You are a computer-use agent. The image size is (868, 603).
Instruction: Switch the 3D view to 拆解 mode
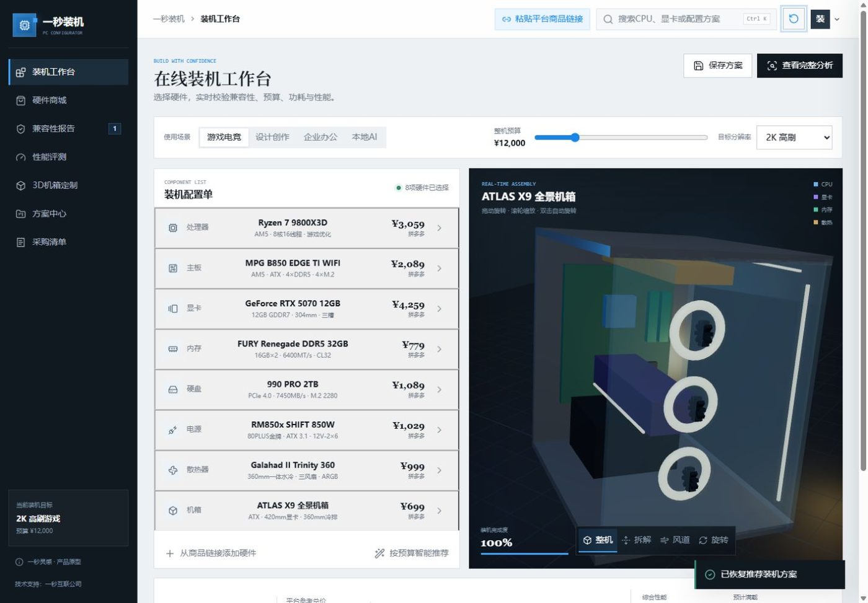(x=636, y=540)
